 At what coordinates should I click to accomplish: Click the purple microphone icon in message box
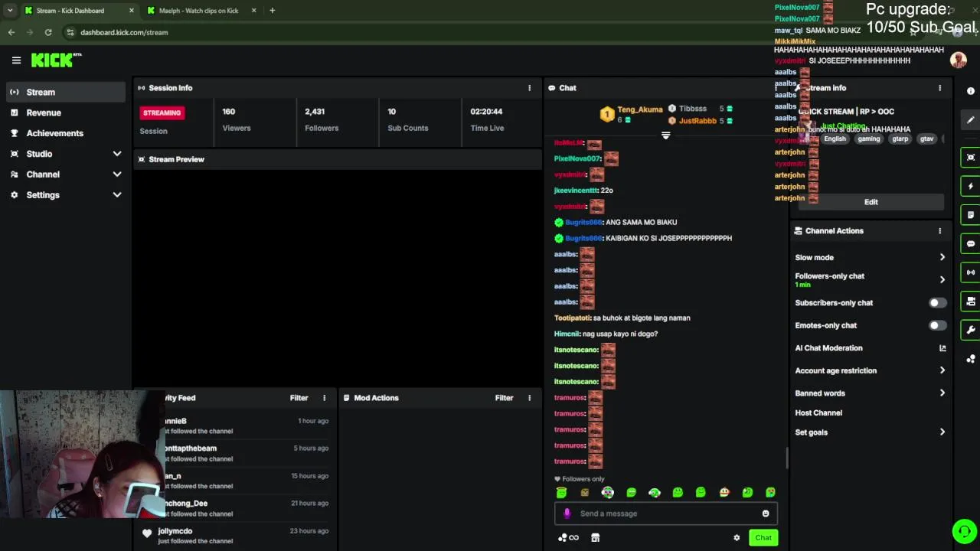(567, 514)
